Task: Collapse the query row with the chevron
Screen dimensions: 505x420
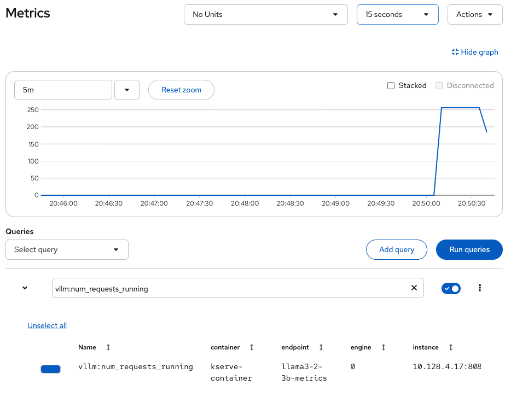Action: tap(24, 288)
